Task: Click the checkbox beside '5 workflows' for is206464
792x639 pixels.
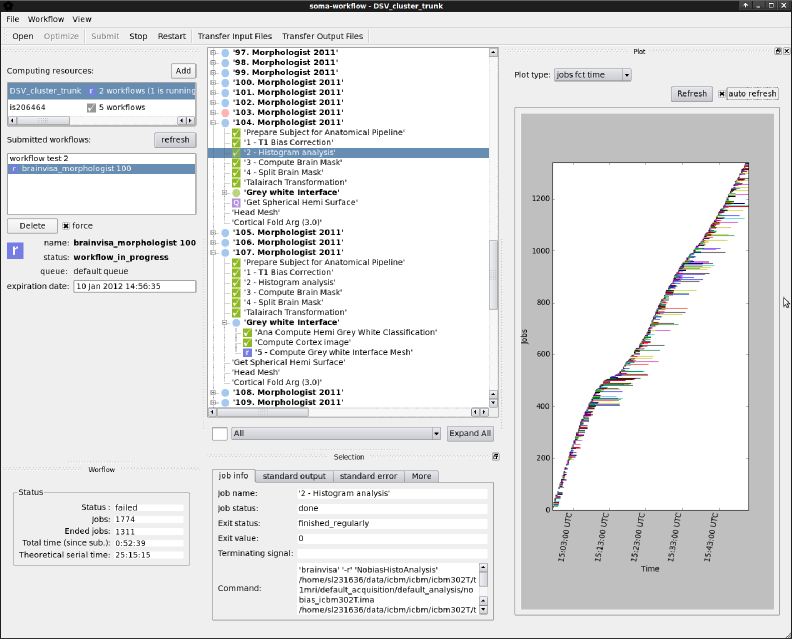Action: [92, 107]
